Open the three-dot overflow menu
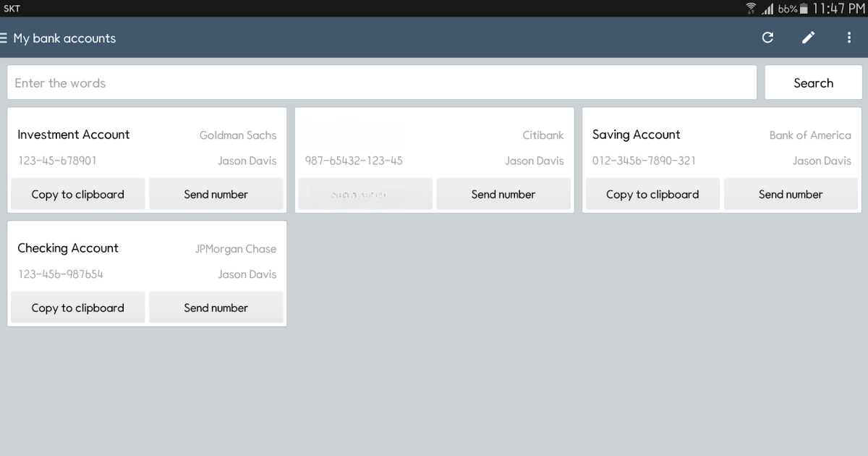 [849, 38]
